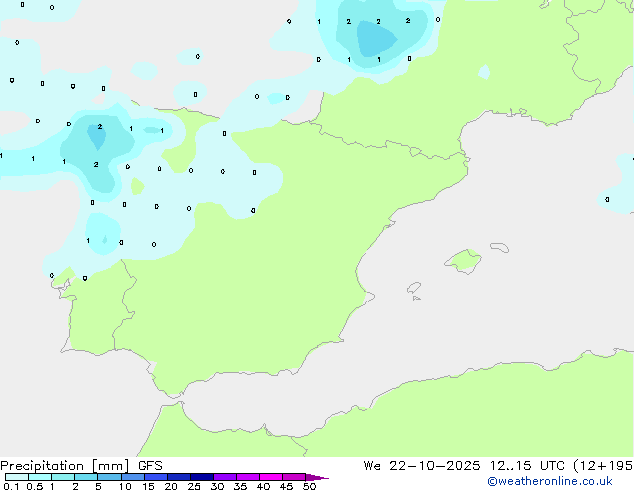Select the '30' legend scale label
The height and width of the screenshot is (490, 634).
pos(217,486)
